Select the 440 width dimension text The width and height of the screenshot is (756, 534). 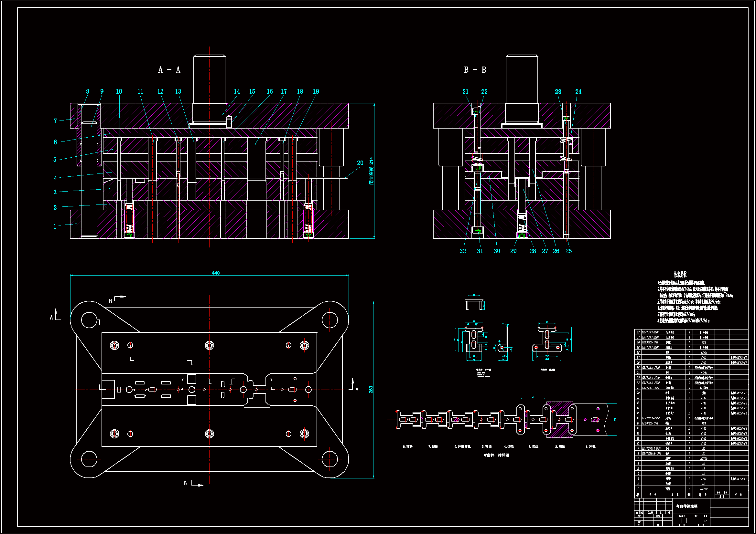coord(216,273)
